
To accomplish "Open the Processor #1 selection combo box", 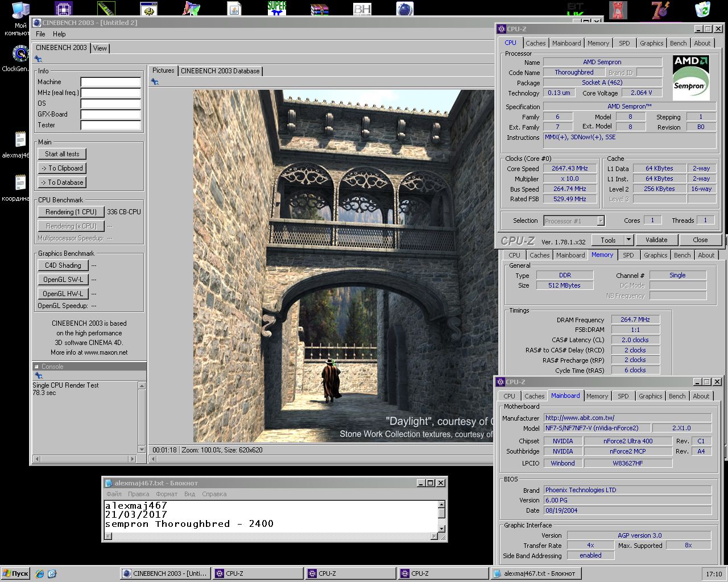I will (574, 221).
